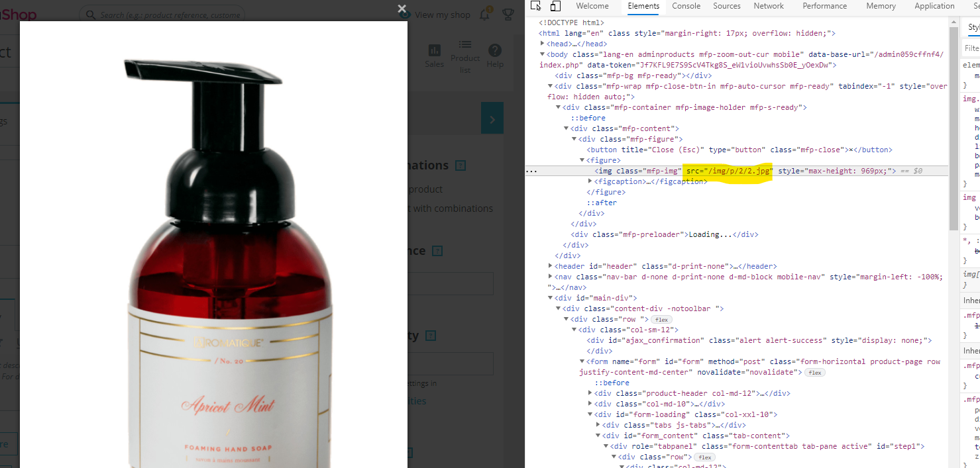Expand the head element node
This screenshot has width=980, height=468.
(x=543, y=44)
